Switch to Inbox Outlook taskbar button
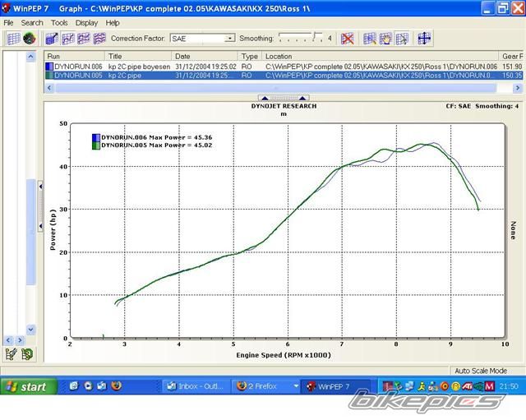This screenshot has height=420, width=526. tap(194, 385)
